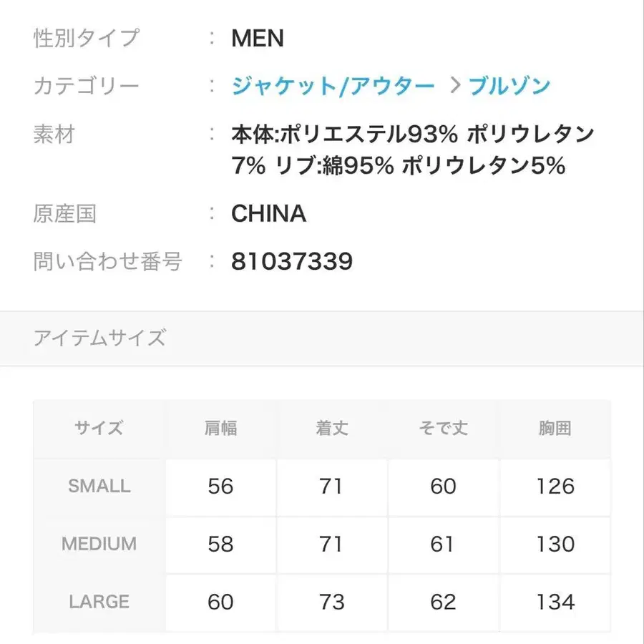Viewport: 644px width, 644px height.
Task: Click the サイズ table header
Action: (x=98, y=428)
